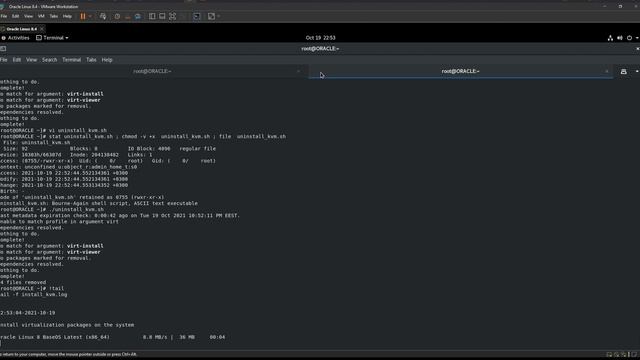Open the tab list dropdown arrow at far right

click(x=637, y=71)
